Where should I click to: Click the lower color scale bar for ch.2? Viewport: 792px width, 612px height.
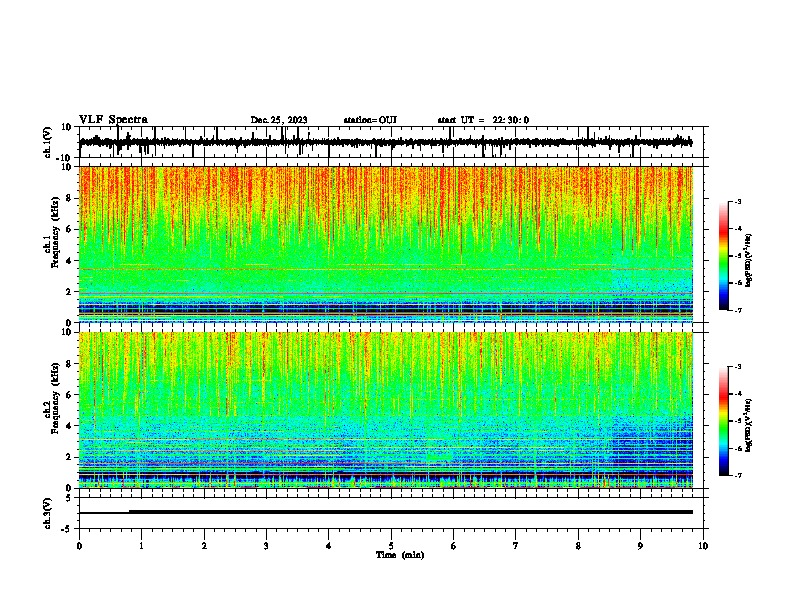724,421
